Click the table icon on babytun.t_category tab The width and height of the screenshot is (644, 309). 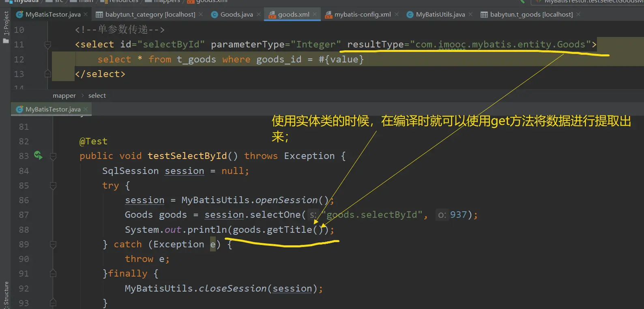pyautogui.click(x=99, y=15)
